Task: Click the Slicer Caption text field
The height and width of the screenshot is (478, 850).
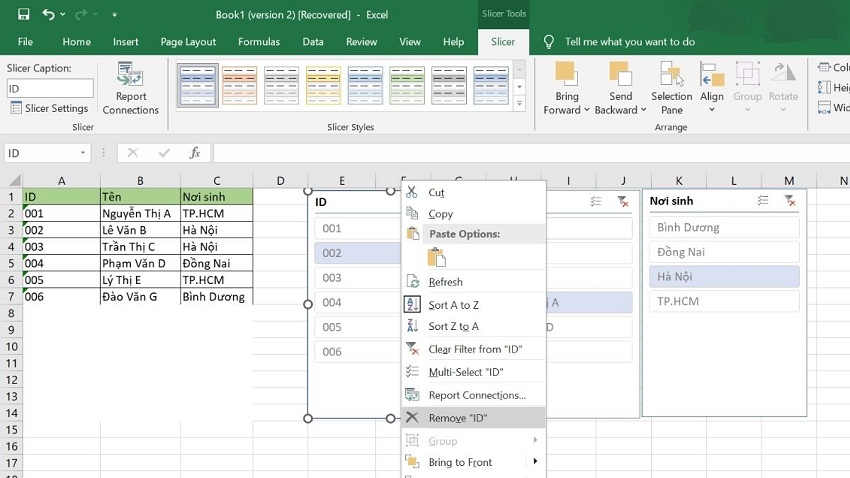Action: tap(49, 88)
